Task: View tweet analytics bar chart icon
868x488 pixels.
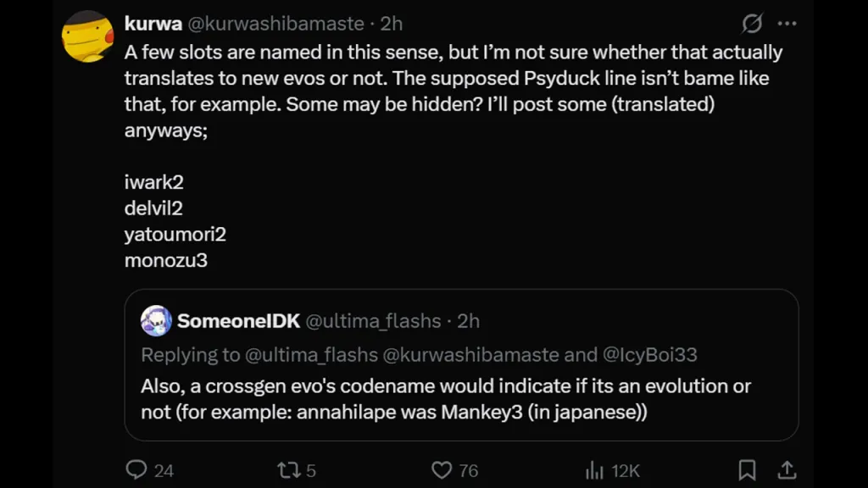Action: [594, 470]
